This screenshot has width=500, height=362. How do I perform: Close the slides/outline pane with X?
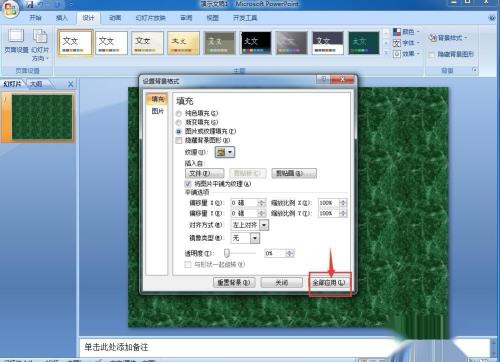[71, 84]
